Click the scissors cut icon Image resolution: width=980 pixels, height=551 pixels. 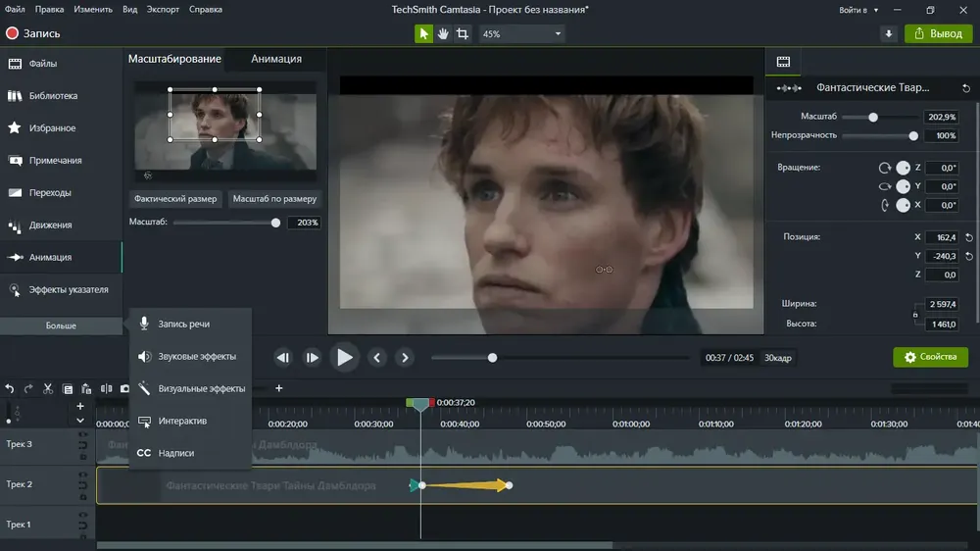(x=48, y=388)
